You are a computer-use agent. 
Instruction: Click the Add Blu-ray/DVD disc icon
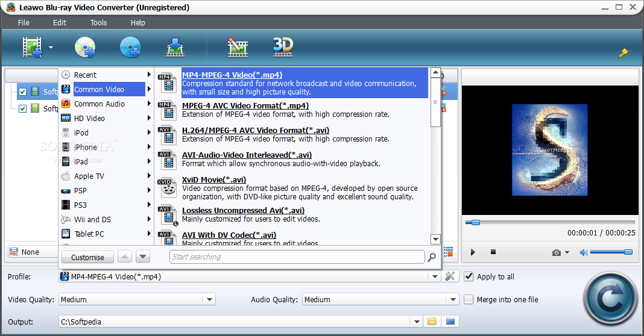pyautogui.click(x=85, y=47)
